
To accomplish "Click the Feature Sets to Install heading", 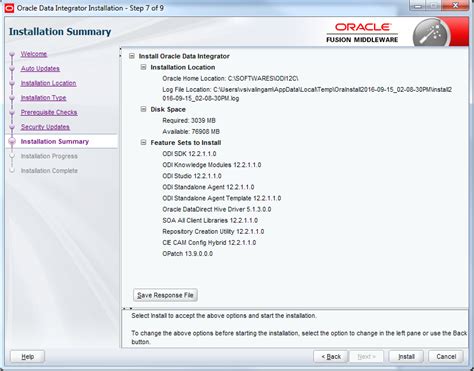I will 186,143.
